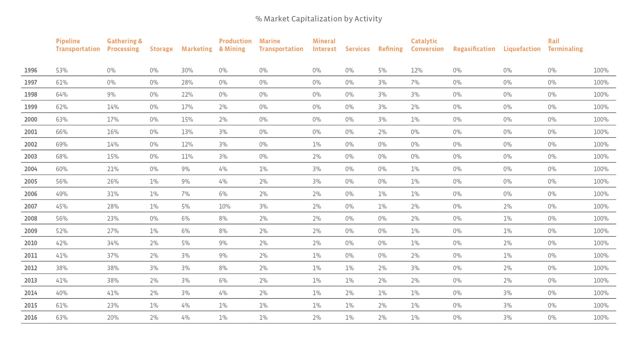Click the Marketing column header
Viewport: 644px width, 340px height.
[x=197, y=49]
